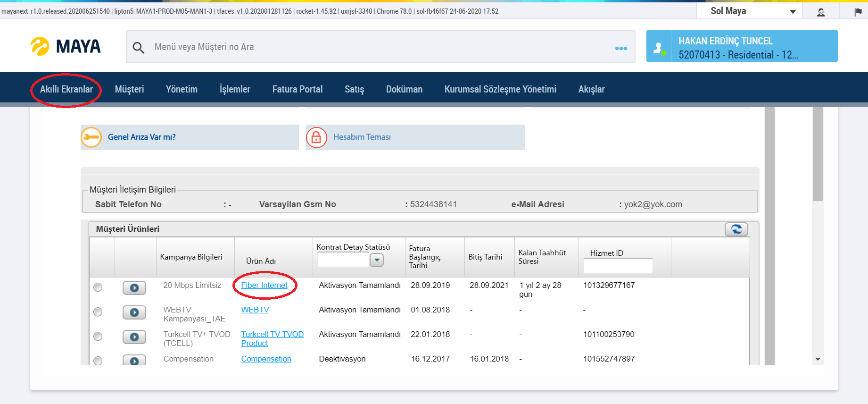Open the Doküman menu
Image resolution: width=868 pixels, height=404 pixels.
tap(404, 89)
